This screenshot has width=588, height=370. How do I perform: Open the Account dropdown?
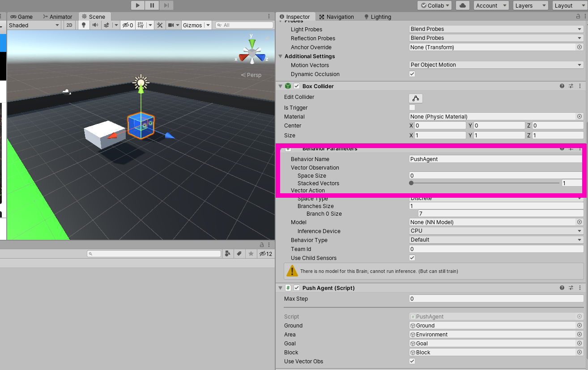click(491, 5)
